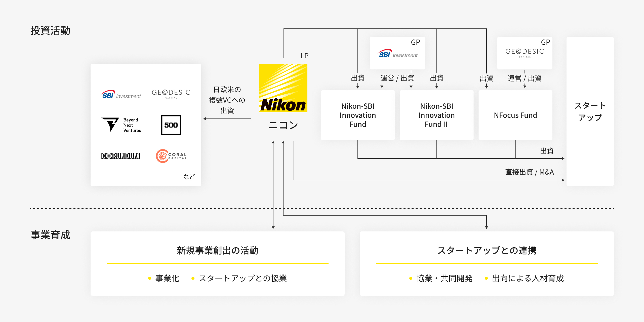The height and width of the screenshot is (322, 644).
Task: Select the Nikon-SBI Innovation Fund box
Action: (x=358, y=115)
